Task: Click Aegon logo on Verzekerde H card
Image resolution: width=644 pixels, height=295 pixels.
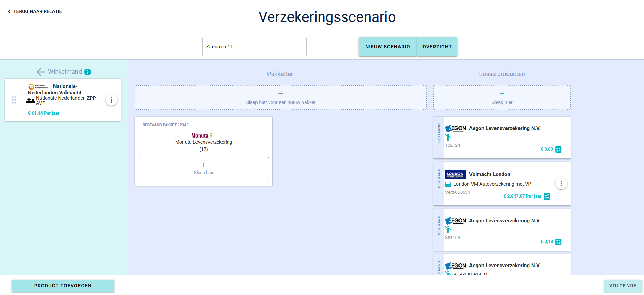Action: [x=455, y=266]
